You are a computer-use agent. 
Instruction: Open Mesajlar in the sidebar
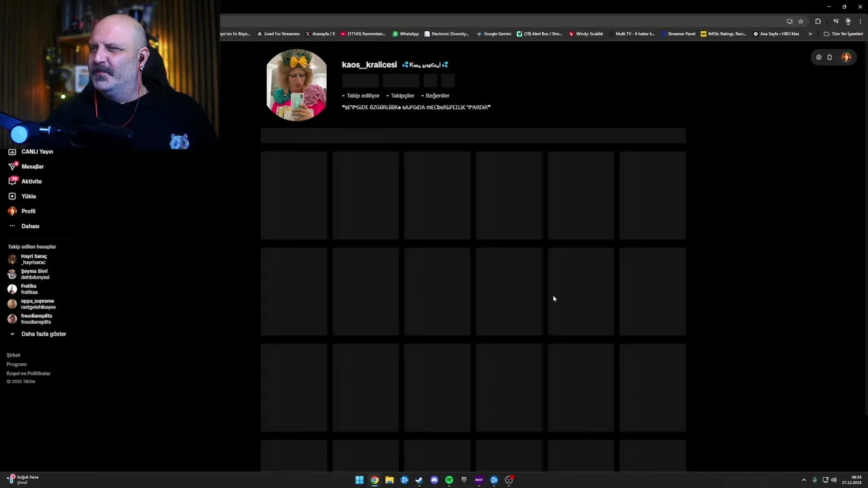[26, 167]
